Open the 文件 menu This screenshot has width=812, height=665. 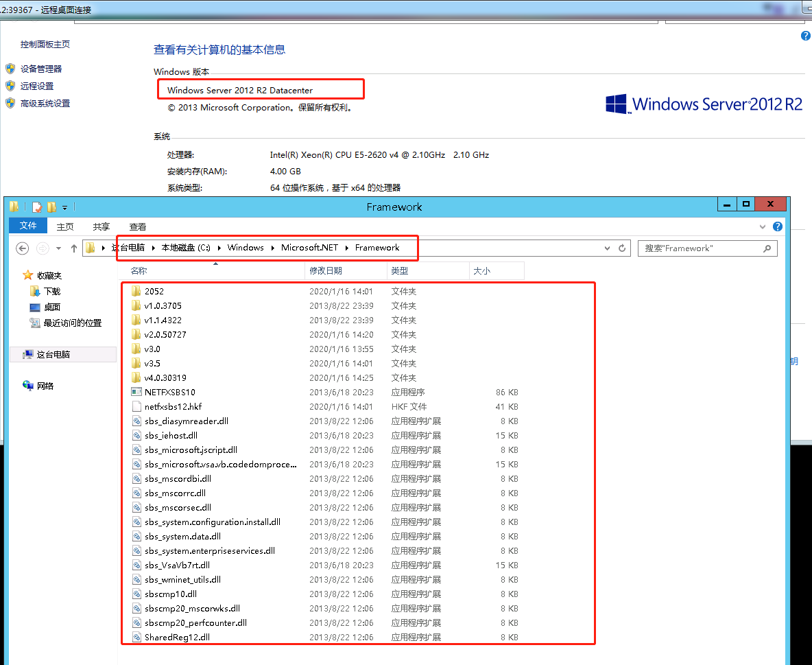(27, 226)
